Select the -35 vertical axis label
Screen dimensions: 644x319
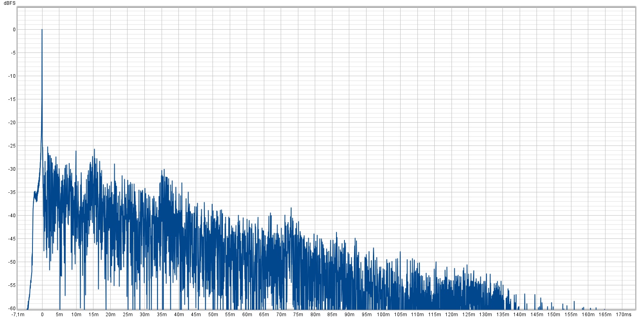pos(12,192)
